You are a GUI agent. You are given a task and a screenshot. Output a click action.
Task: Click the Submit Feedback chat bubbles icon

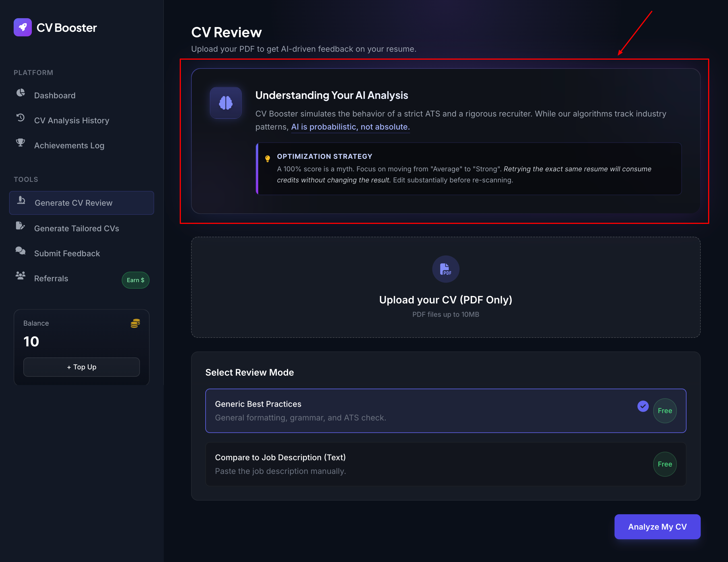[x=21, y=251]
